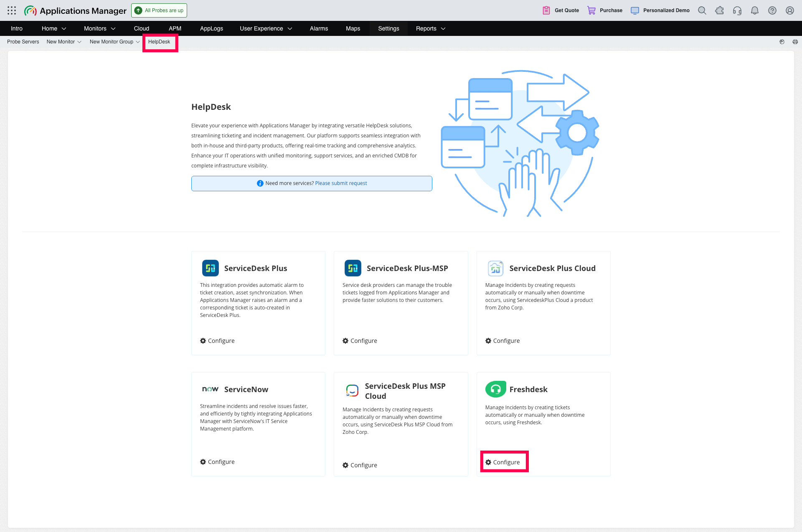The height and width of the screenshot is (532, 802).
Task: Click the HelpDesk page heading
Action: tap(211, 107)
